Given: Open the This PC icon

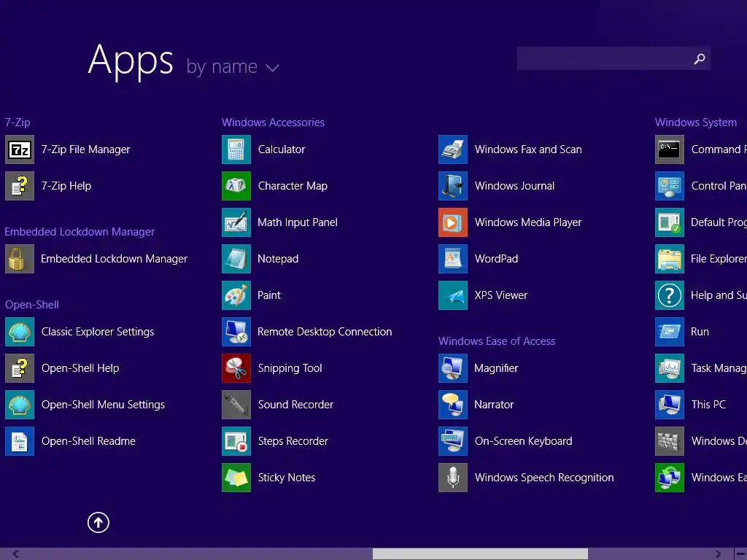Looking at the screenshot, I should 670,405.
